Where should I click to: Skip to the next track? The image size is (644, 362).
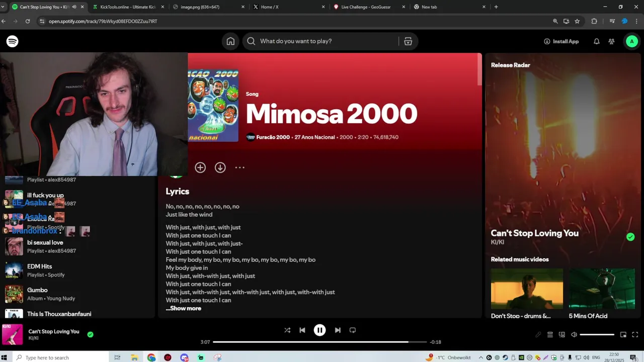(338, 330)
